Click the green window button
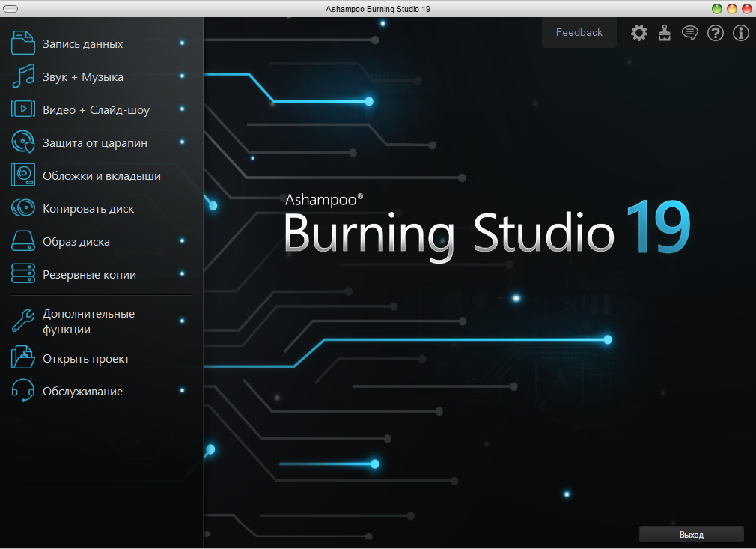The width and height of the screenshot is (756, 549). [x=717, y=9]
